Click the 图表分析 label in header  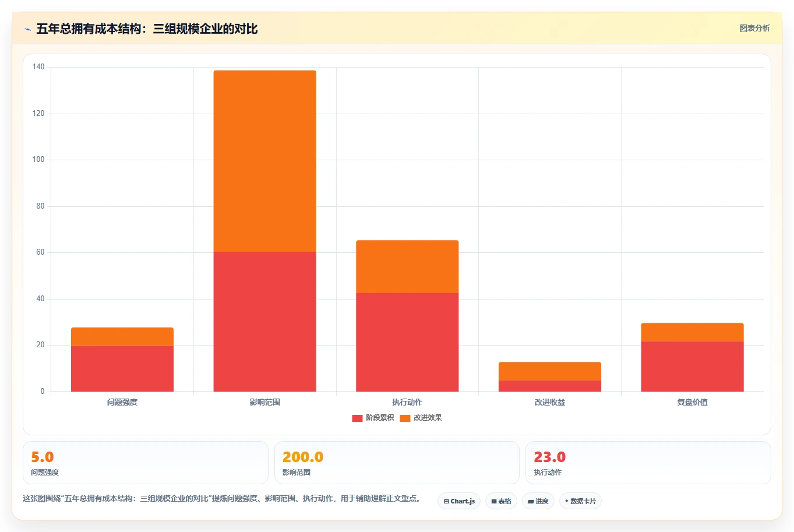click(754, 28)
